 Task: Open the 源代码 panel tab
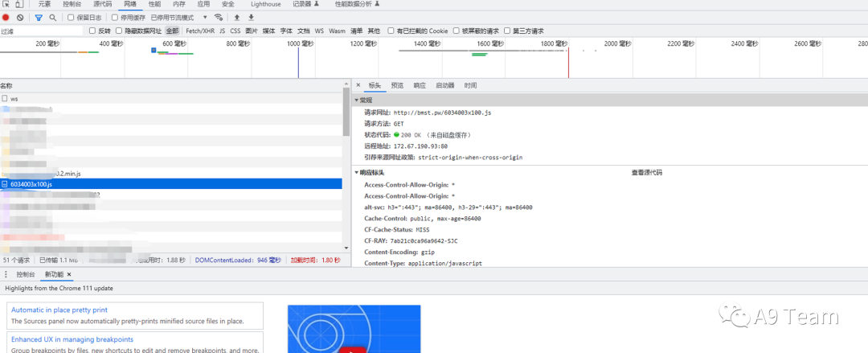pos(102,4)
